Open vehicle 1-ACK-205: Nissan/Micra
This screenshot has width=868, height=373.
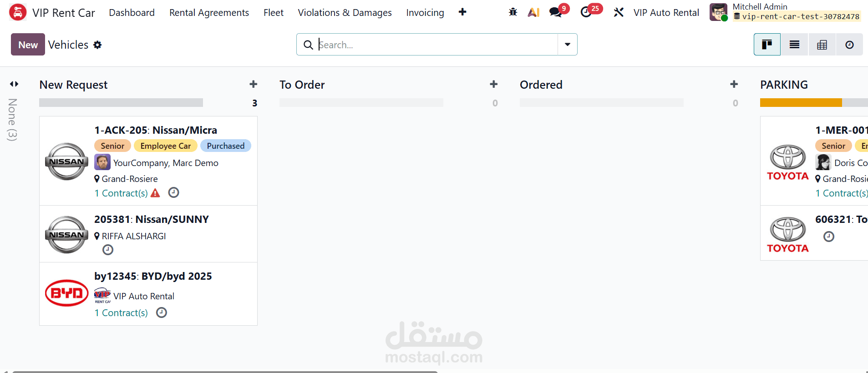pyautogui.click(x=156, y=130)
